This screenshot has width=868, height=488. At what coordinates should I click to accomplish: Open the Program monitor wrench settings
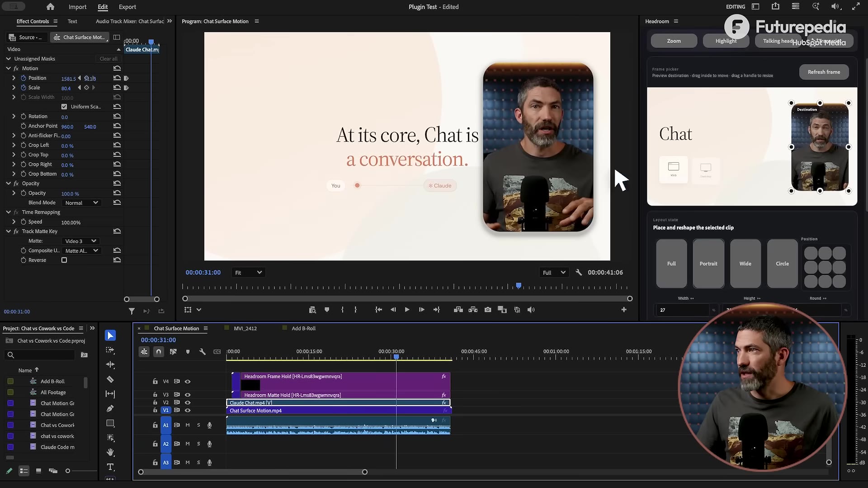[x=579, y=272]
